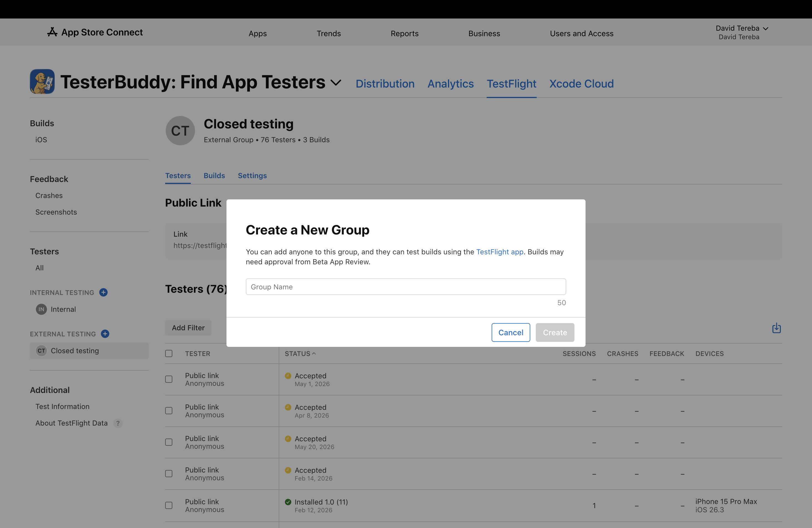Viewport: 812px width, 528px height.
Task: Open the About TestFlight Data help icon
Action: (x=118, y=423)
